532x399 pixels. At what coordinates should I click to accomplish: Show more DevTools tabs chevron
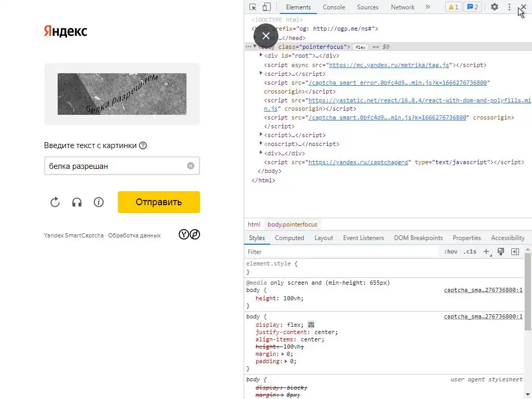pos(428,7)
